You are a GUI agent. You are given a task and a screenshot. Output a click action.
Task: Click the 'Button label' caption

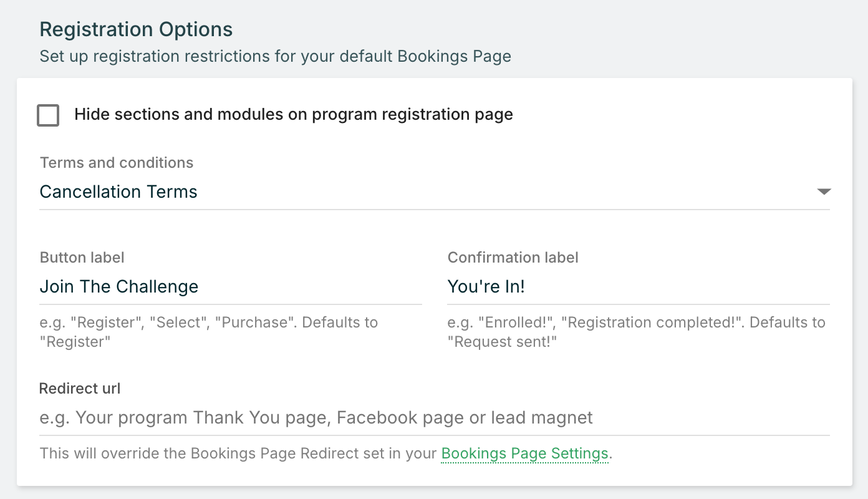point(82,258)
